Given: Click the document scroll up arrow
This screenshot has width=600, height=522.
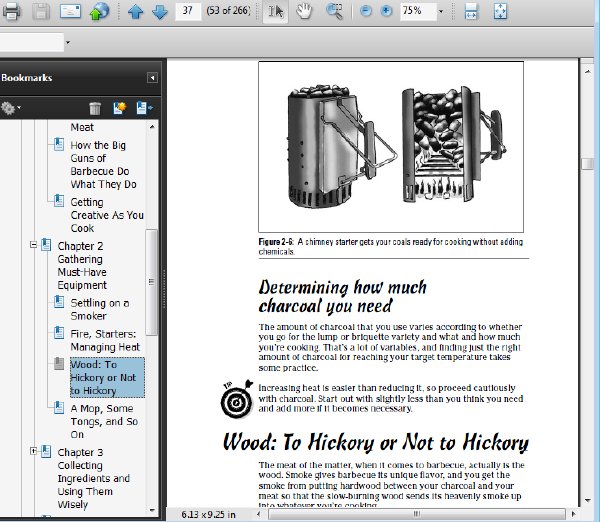Looking at the screenshot, I should point(587,71).
